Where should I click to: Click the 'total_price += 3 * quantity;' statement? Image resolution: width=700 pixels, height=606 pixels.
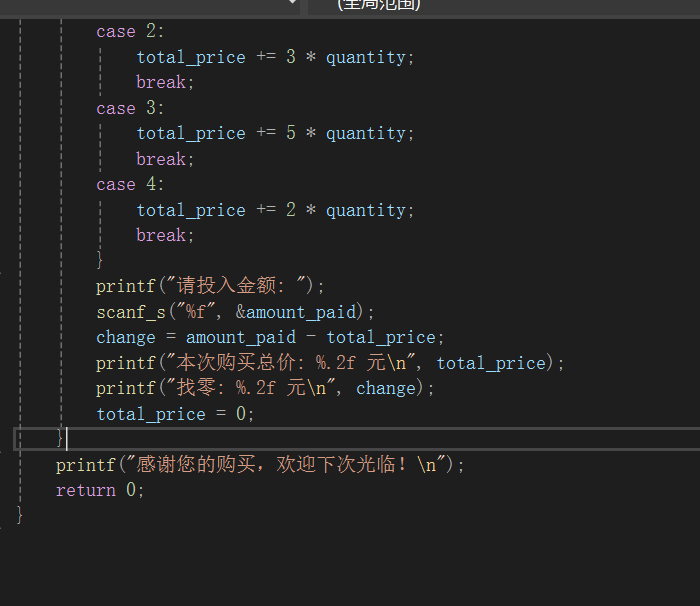pos(275,58)
